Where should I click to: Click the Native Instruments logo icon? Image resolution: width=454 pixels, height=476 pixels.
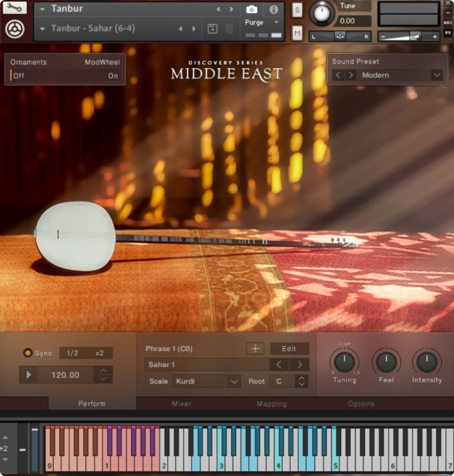[14, 29]
